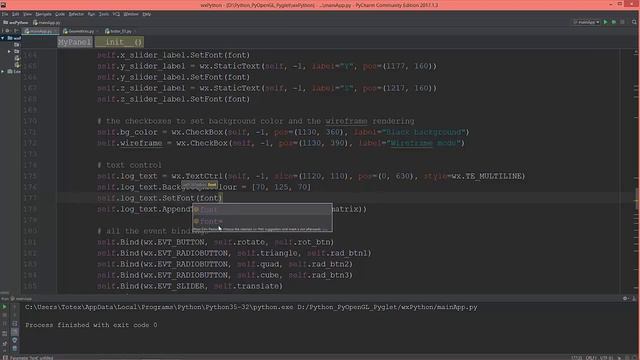
Task: Select the mainApp tab in Run panel
Action: point(21,299)
